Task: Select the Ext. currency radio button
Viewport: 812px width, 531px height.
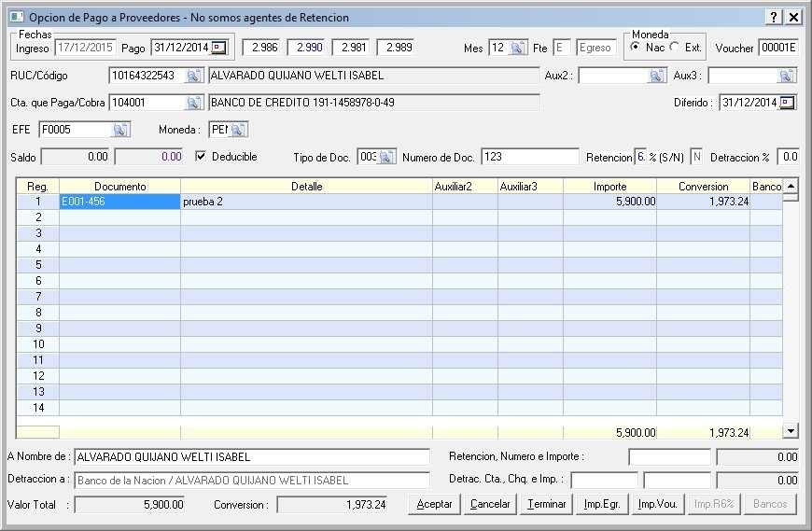Action: (x=674, y=47)
